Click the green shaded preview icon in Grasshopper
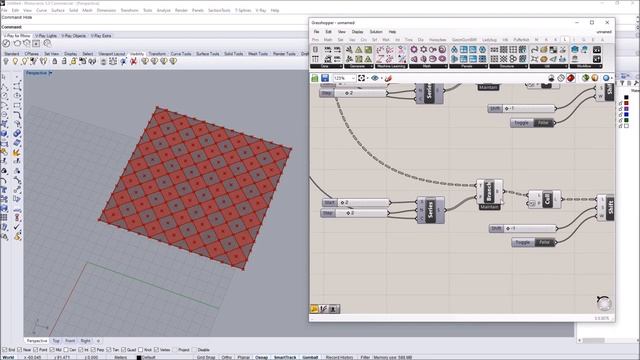The height and width of the screenshot is (360, 640). pyautogui.click(x=585, y=78)
